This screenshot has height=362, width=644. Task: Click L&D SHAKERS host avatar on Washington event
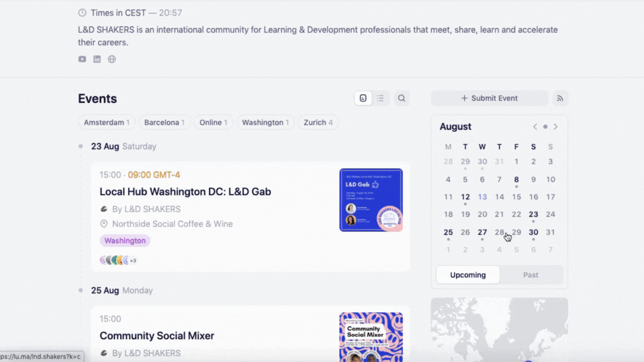(104, 209)
